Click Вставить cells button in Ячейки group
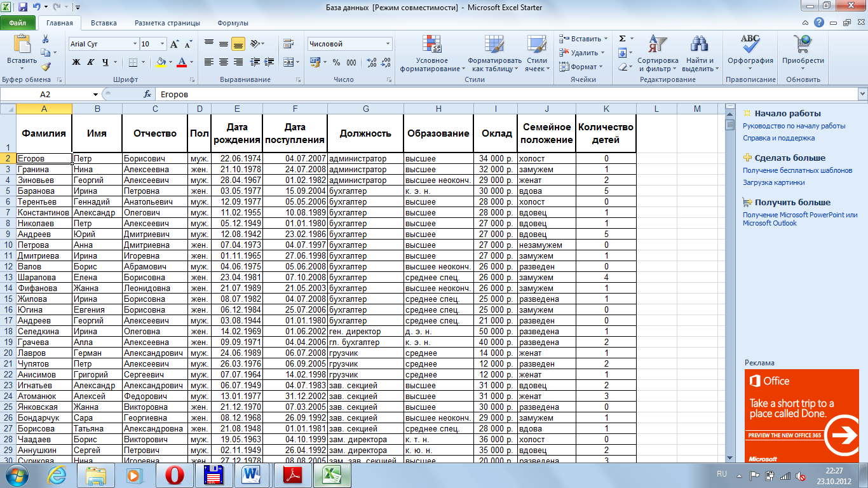868x488 pixels. [583, 39]
